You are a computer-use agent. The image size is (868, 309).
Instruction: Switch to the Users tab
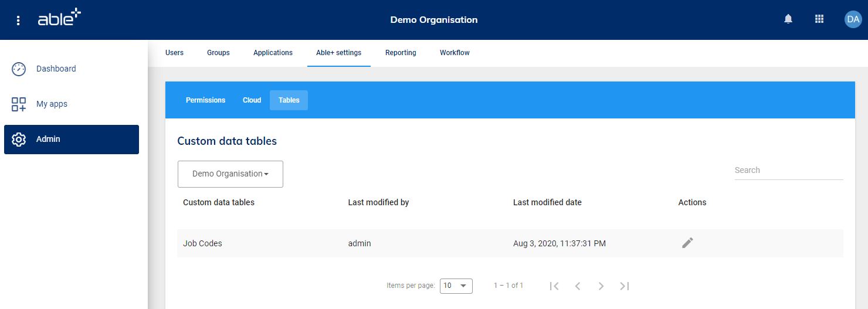[174, 53]
